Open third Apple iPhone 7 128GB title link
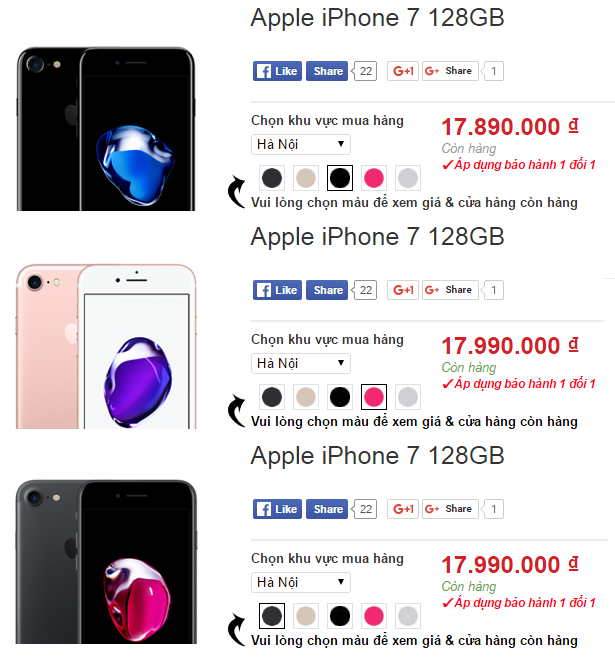Screen dimensions: 615x672 [x=377, y=456]
